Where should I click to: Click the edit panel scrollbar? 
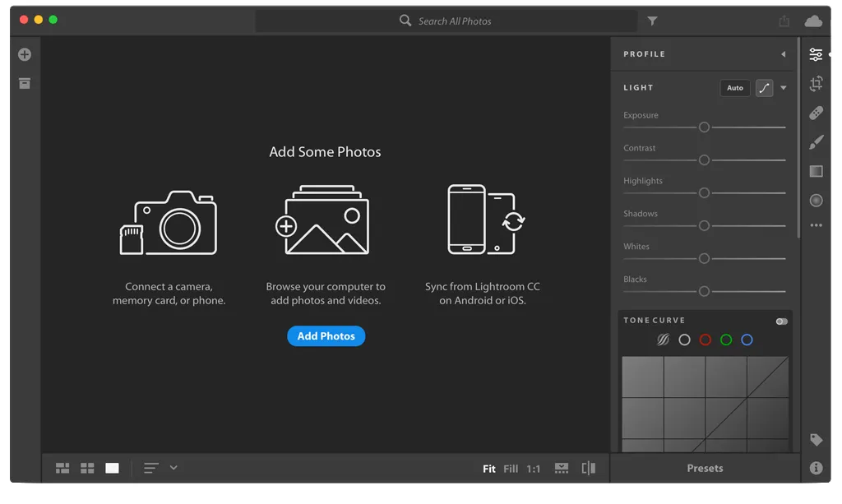(798, 138)
